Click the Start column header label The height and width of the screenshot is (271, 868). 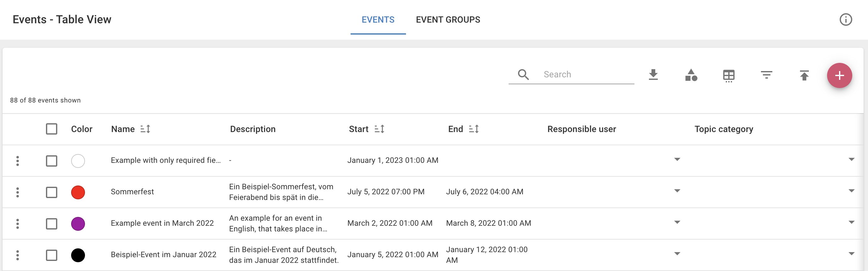click(x=358, y=129)
